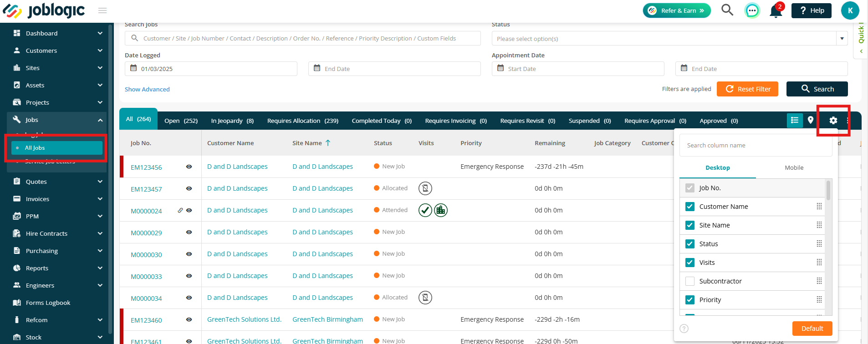
Task: Open the notifications bell
Action: (776, 11)
